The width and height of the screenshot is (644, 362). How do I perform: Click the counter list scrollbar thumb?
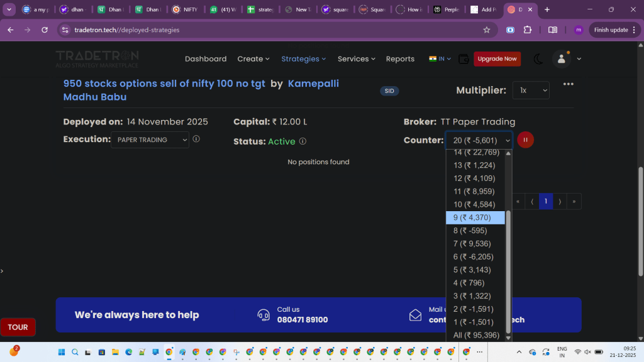(x=508, y=270)
